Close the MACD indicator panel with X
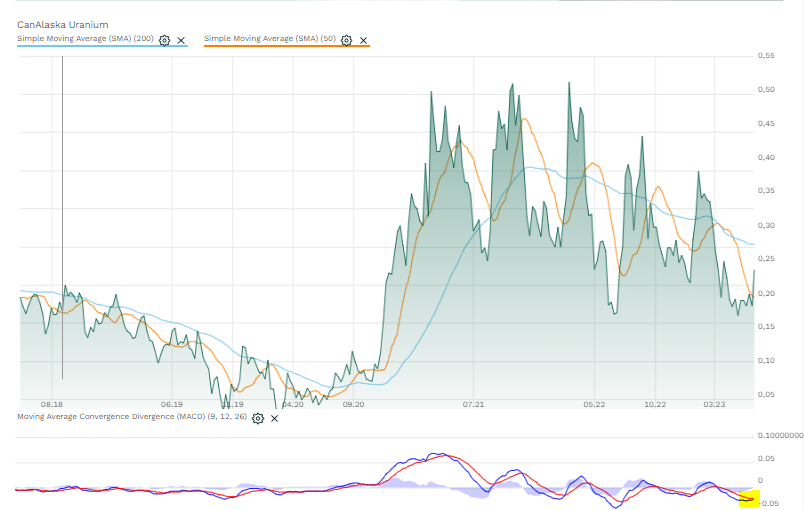 (x=274, y=417)
